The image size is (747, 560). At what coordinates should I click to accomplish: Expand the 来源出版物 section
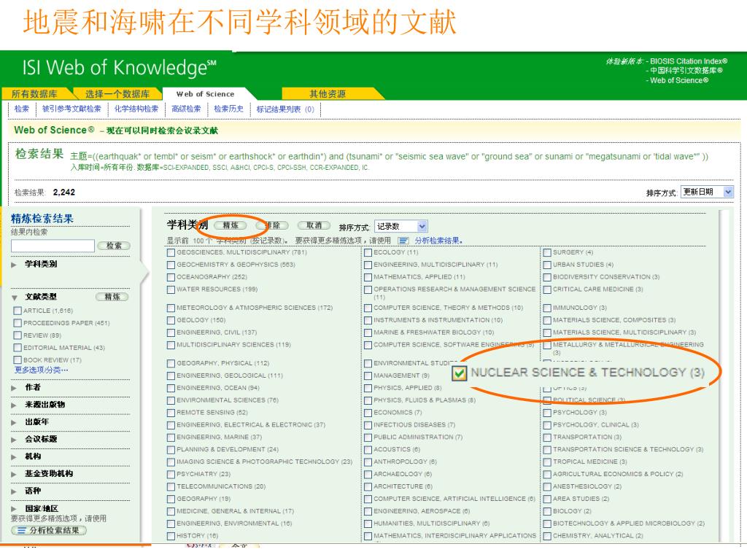tap(14, 405)
